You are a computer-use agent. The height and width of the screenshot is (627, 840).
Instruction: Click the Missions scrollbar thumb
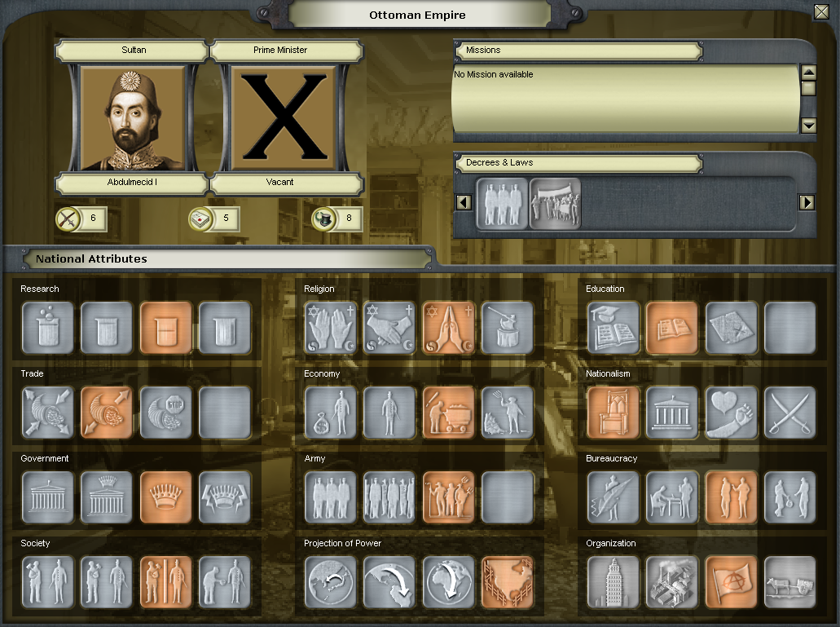807,88
